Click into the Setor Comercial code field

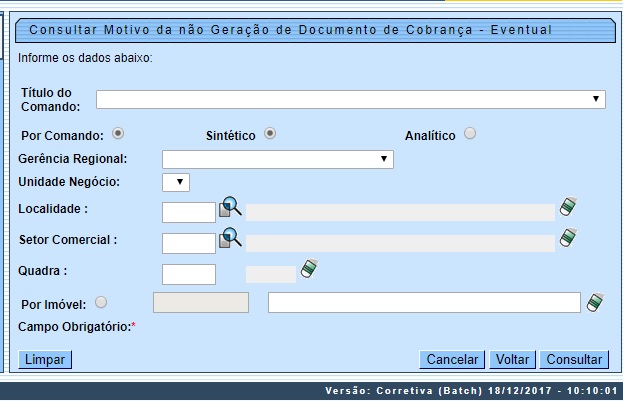[x=189, y=243]
